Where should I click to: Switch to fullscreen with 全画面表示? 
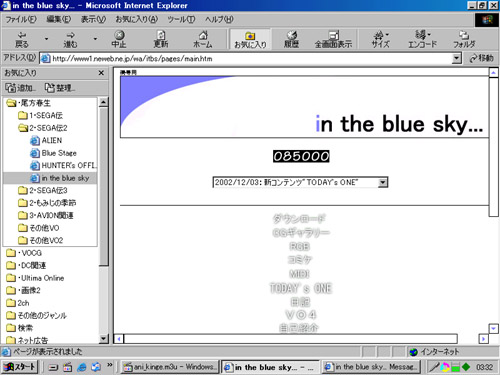333,39
